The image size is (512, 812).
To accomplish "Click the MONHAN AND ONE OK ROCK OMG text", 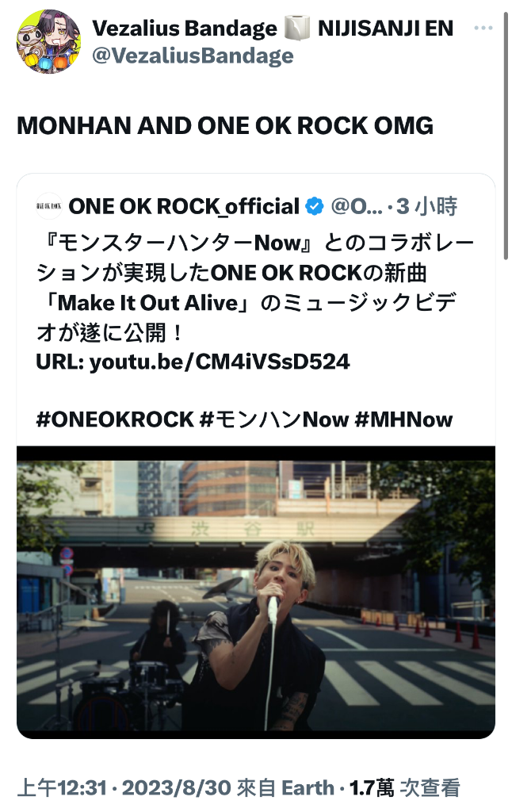I will [225, 126].
